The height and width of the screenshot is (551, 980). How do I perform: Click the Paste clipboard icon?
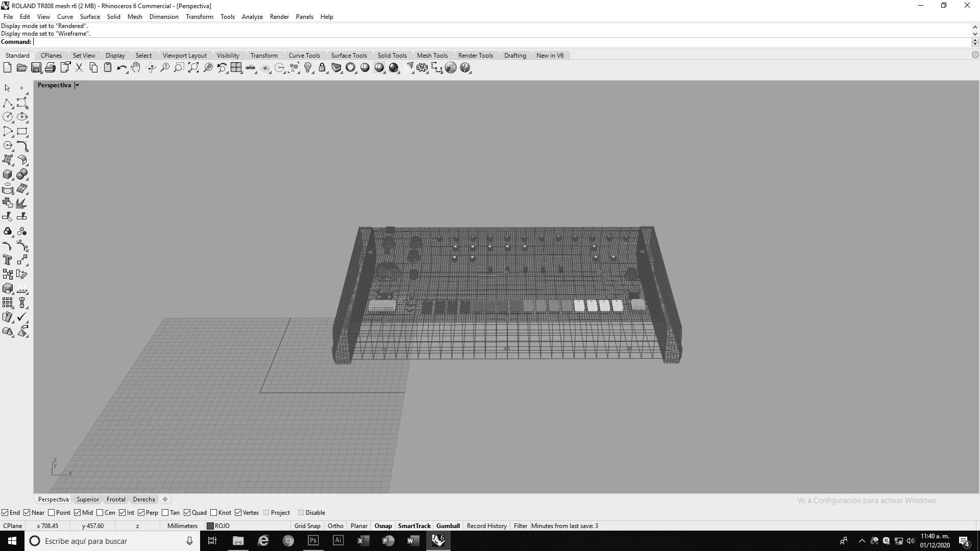point(108,67)
